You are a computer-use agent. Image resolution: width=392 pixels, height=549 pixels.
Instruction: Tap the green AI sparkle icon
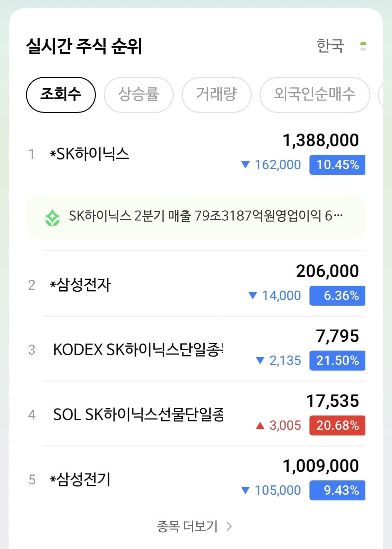tap(52, 217)
